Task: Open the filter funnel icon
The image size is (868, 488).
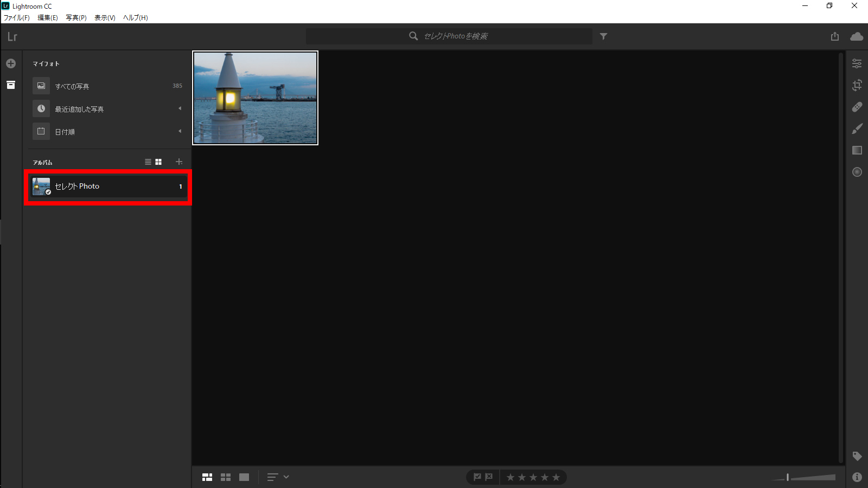Action: pyautogui.click(x=603, y=36)
